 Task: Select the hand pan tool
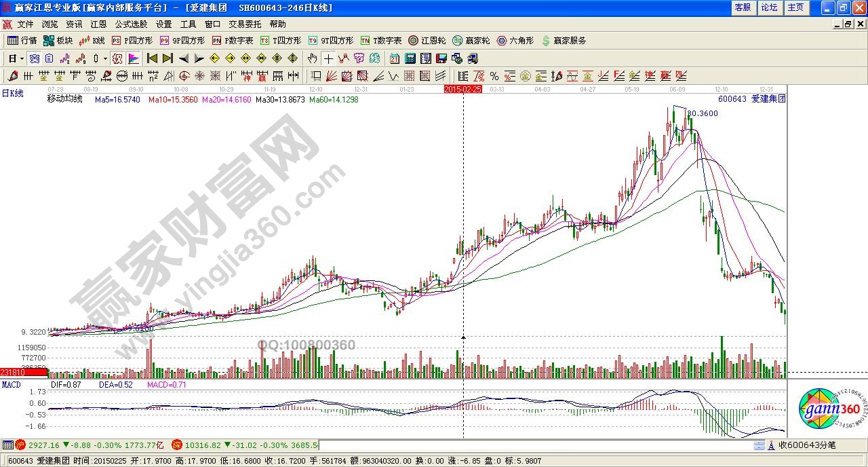[313, 58]
